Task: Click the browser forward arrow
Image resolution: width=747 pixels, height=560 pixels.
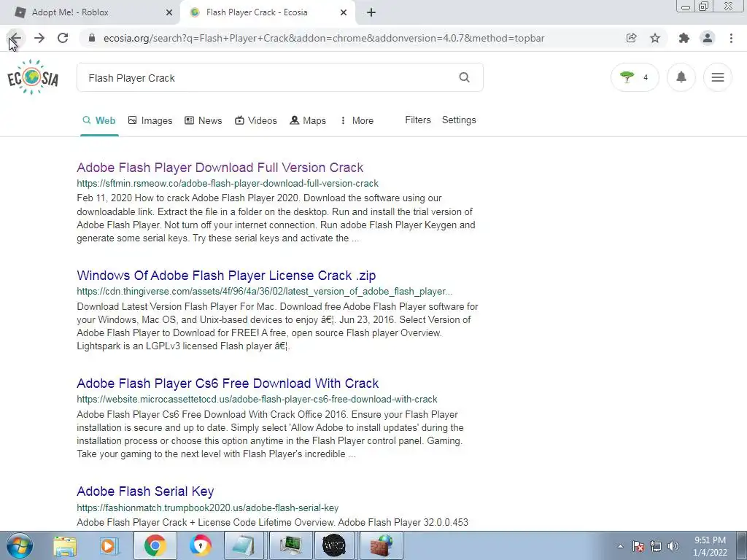Action: pyautogui.click(x=39, y=38)
